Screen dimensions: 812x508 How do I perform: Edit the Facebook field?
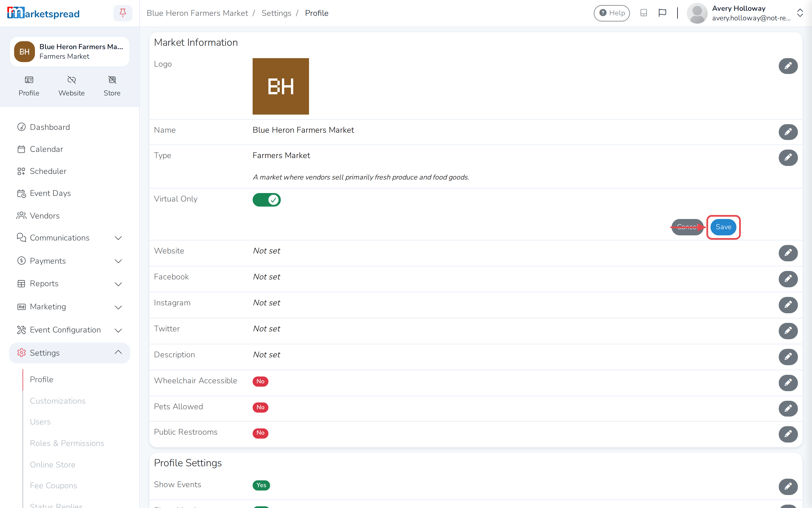coord(788,279)
